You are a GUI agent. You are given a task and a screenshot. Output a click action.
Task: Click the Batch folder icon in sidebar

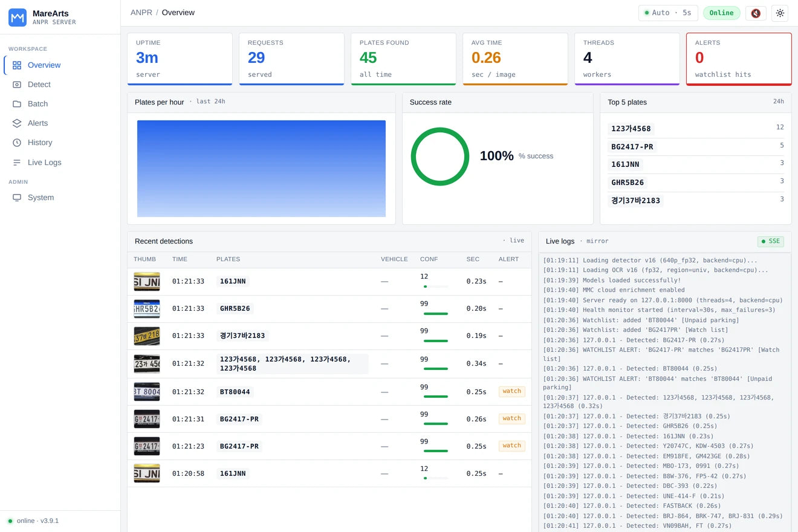[x=17, y=104]
